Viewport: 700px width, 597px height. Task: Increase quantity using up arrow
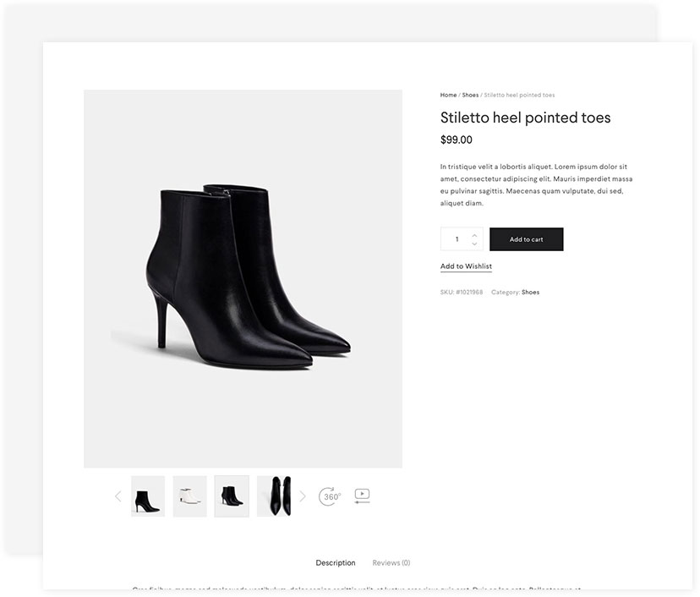point(474,234)
